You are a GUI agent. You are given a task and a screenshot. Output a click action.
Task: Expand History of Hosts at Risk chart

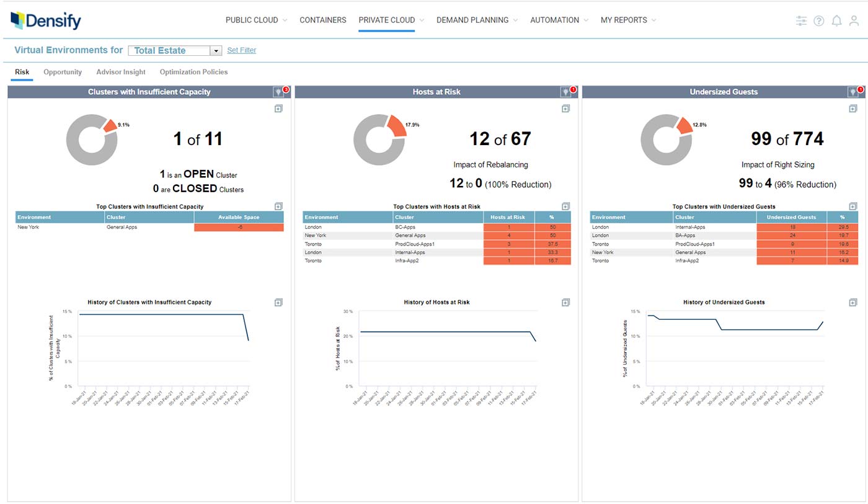click(565, 303)
